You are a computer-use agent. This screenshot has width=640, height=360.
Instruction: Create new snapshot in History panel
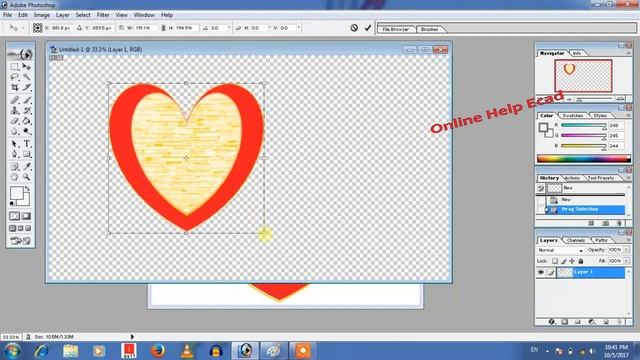point(605,223)
